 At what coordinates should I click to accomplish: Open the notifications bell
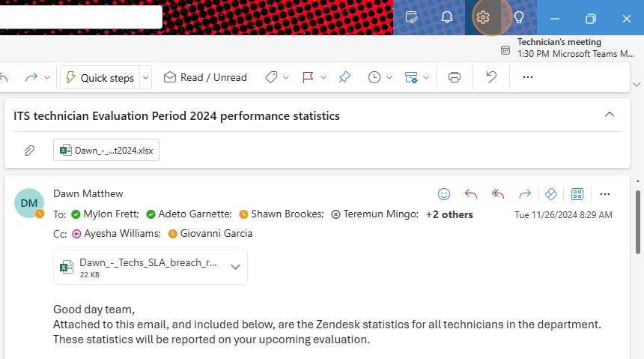(x=447, y=17)
